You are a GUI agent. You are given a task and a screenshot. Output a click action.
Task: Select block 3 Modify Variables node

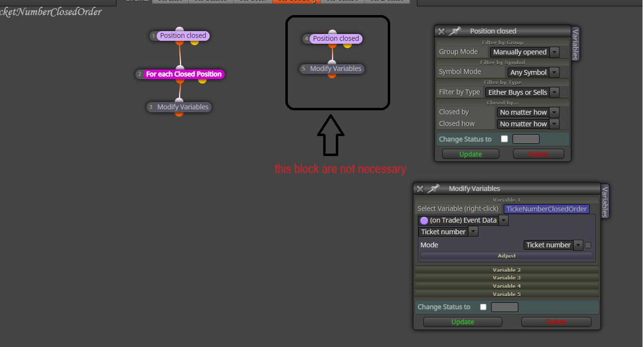pos(182,107)
